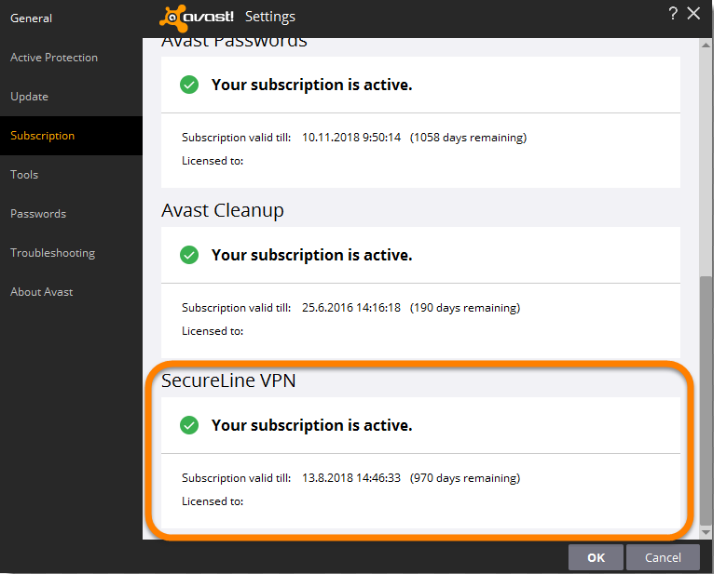Open the About Avast section

pos(41,292)
